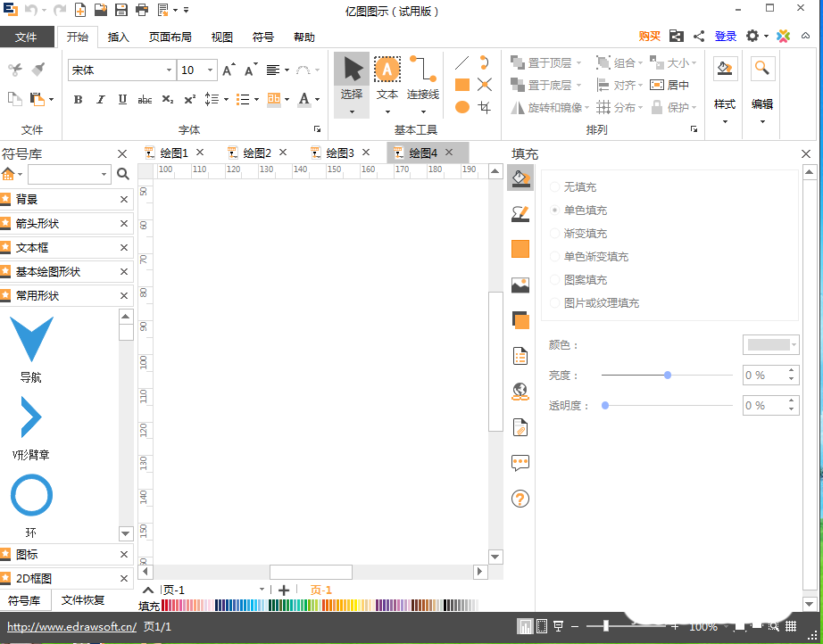The height and width of the screenshot is (644, 823).
Task: Type in the symbol library search box
Action: point(67,174)
